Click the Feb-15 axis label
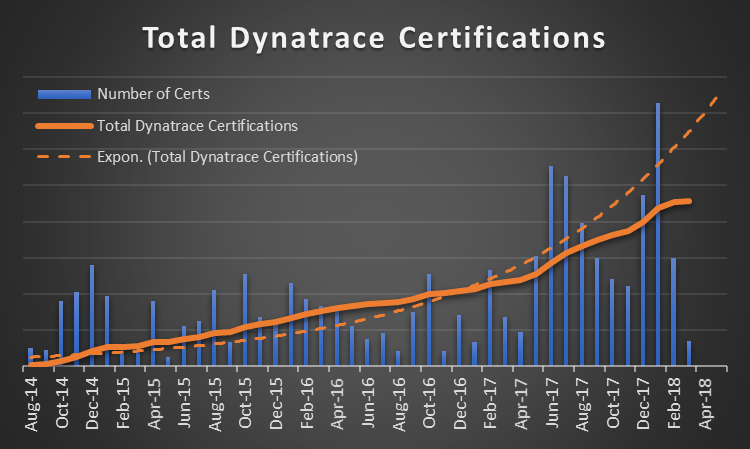Screen dimensions: 750x449 click(x=126, y=405)
